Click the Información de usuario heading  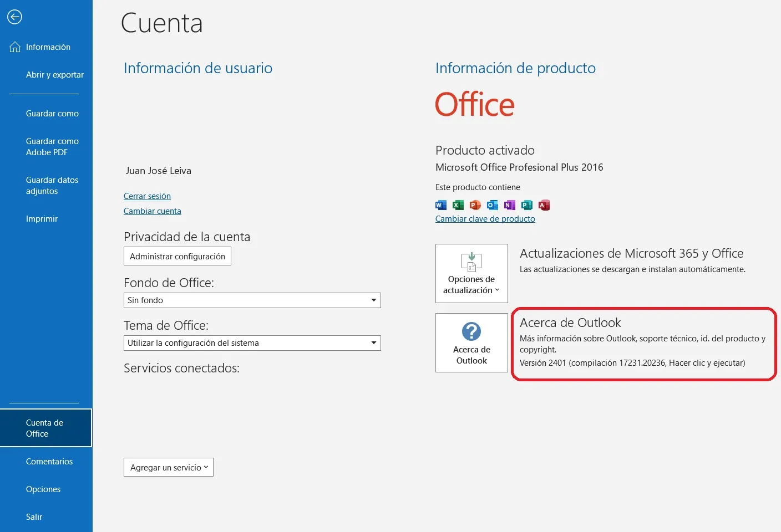pyautogui.click(x=198, y=68)
